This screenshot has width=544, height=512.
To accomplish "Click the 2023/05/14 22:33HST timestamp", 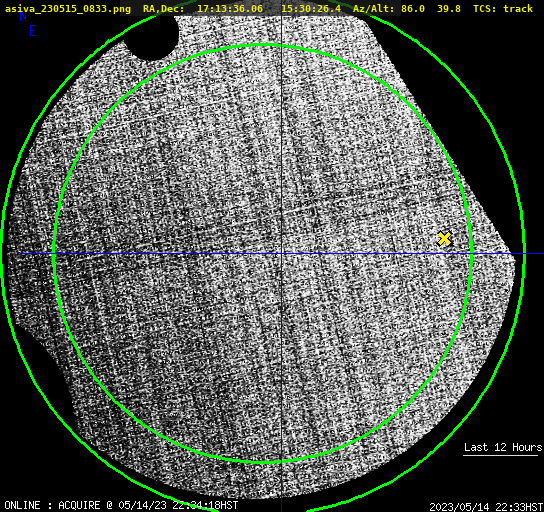I will pos(486,507).
